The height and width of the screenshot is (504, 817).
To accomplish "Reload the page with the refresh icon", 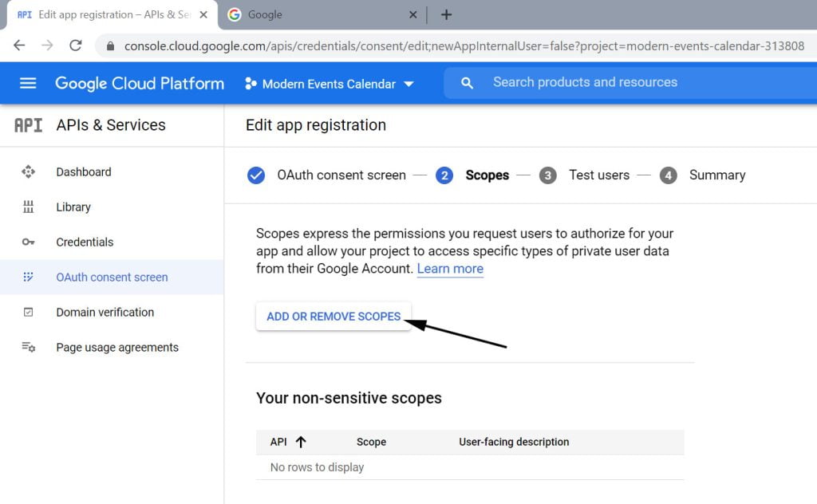I will click(x=76, y=45).
